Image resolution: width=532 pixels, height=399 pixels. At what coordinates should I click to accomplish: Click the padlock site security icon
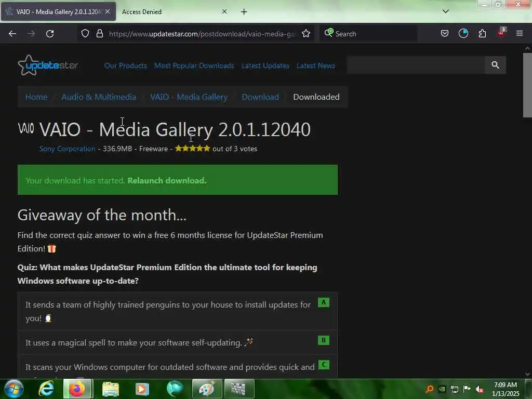99,34
